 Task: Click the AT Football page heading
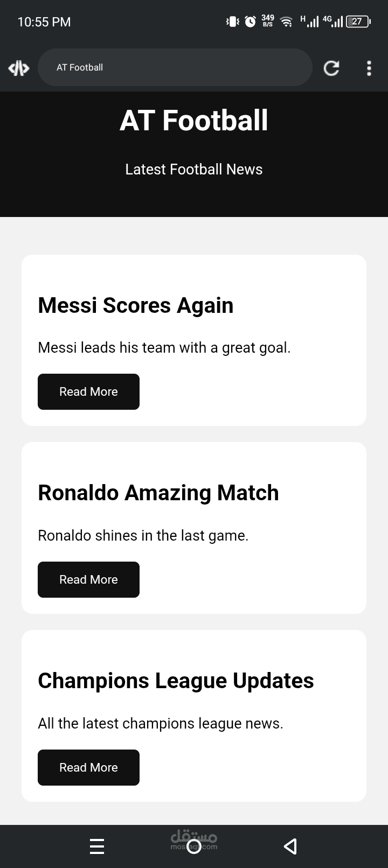tap(194, 120)
